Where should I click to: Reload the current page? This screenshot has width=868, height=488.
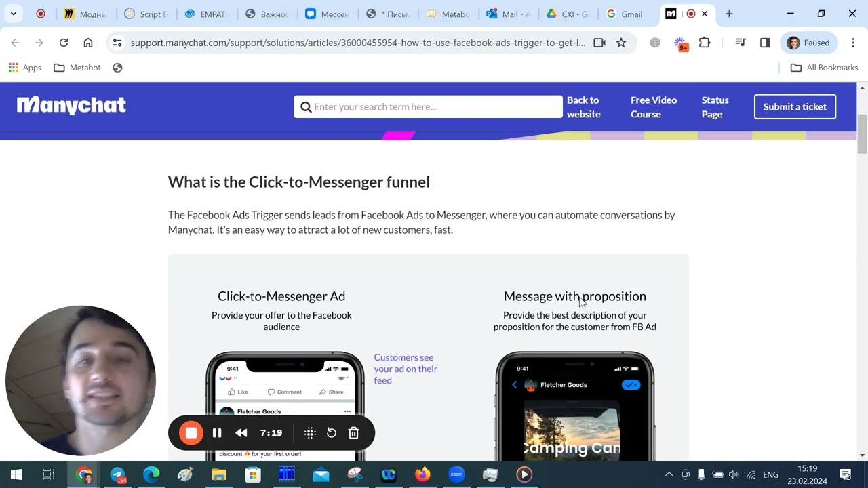(x=64, y=43)
